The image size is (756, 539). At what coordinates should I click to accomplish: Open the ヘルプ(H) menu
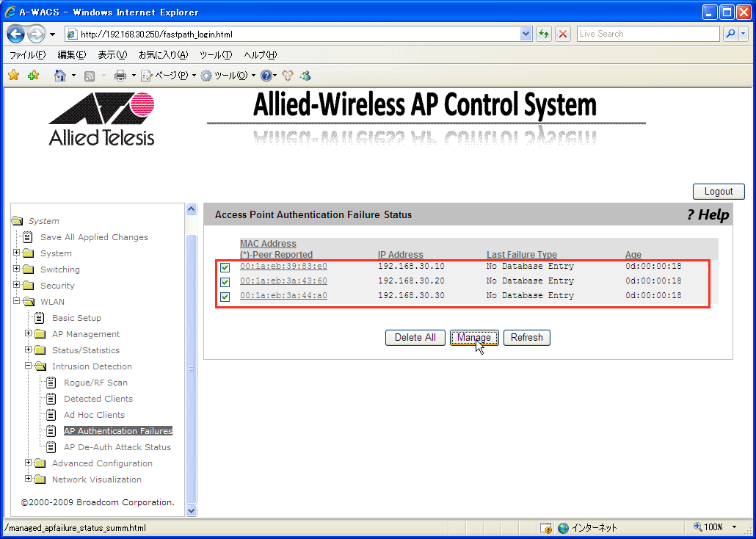(x=261, y=55)
